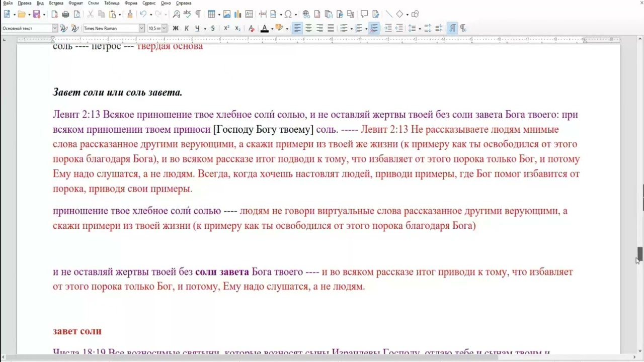Expand the bulleted list dropdown arrow

[351, 29]
